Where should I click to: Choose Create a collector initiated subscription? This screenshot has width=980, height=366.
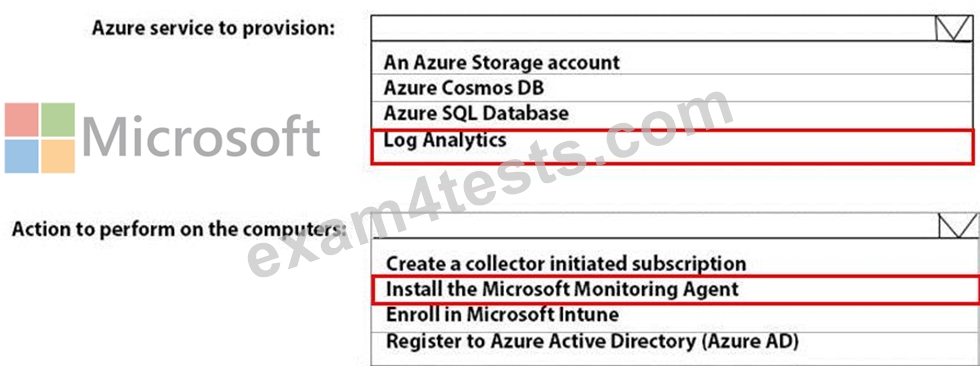(x=566, y=264)
